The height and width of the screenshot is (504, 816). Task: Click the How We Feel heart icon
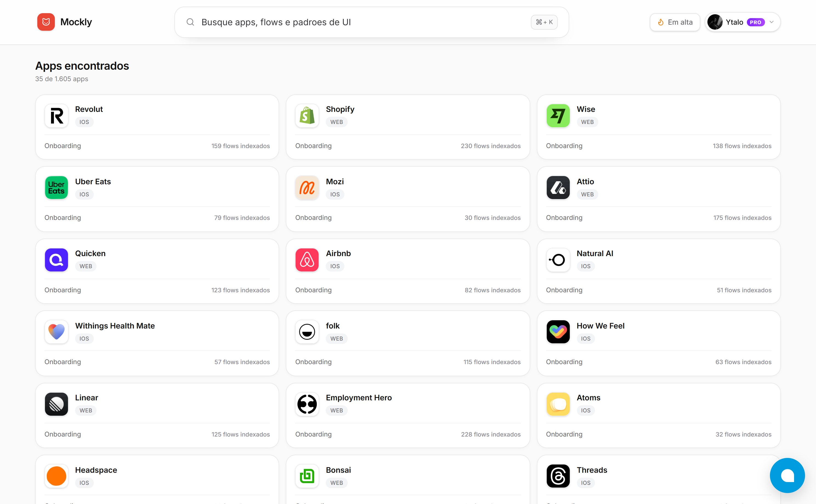pyautogui.click(x=558, y=332)
